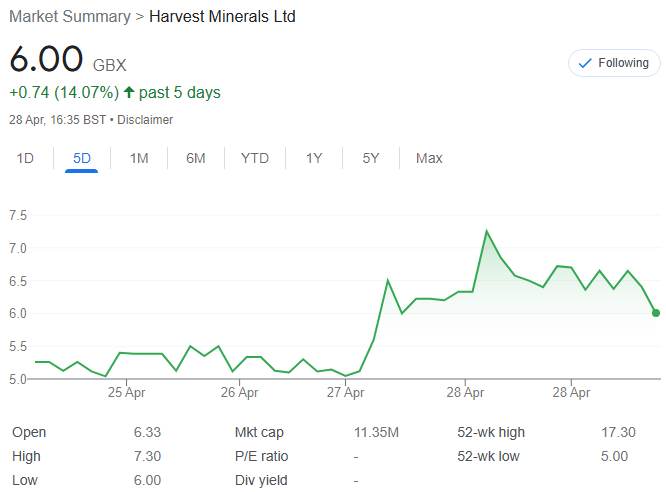Click the 28 Apr, 16:35 BST timestamp

[x=57, y=120]
